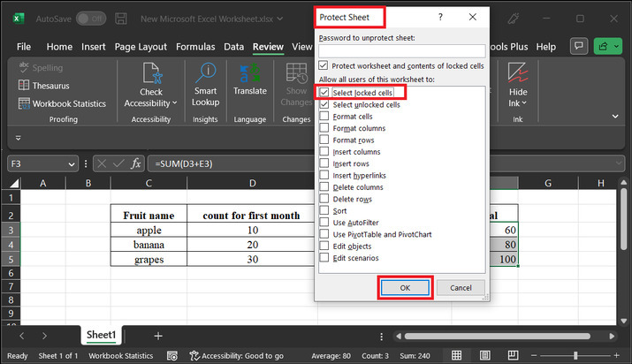
Task: Click Select All corner triangle
Action: point(14,184)
